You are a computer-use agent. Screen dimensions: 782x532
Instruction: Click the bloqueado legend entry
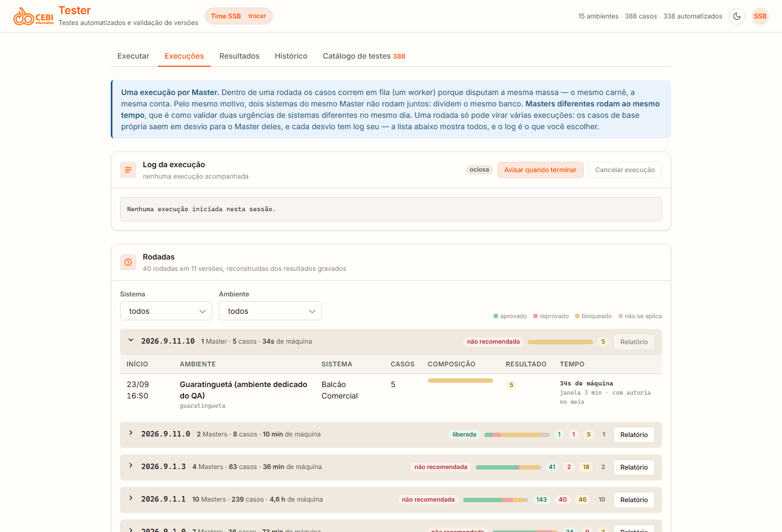594,316
